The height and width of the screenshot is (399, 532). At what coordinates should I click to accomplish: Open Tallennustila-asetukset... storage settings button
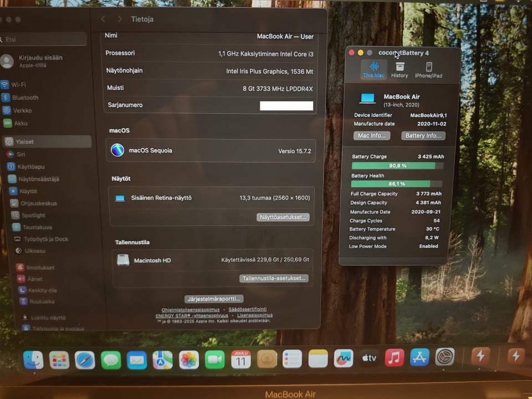click(274, 278)
